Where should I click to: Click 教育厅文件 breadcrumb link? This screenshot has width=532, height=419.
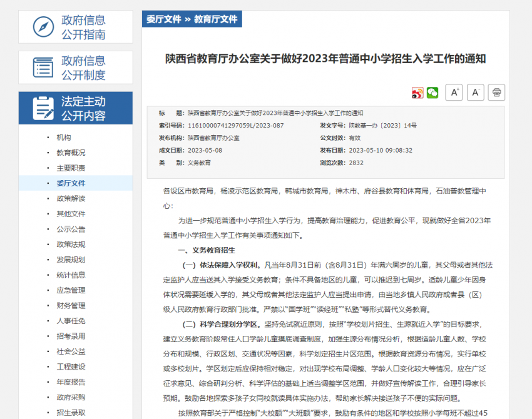click(x=215, y=19)
